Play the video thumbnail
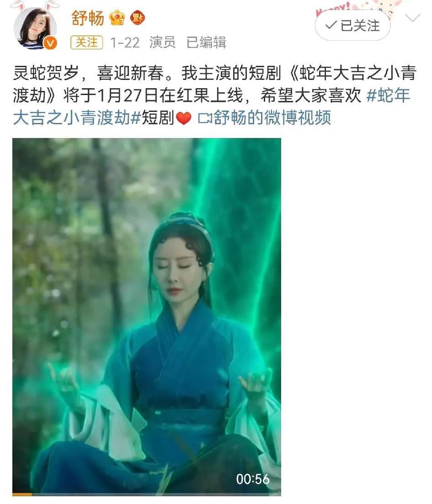 point(147,317)
